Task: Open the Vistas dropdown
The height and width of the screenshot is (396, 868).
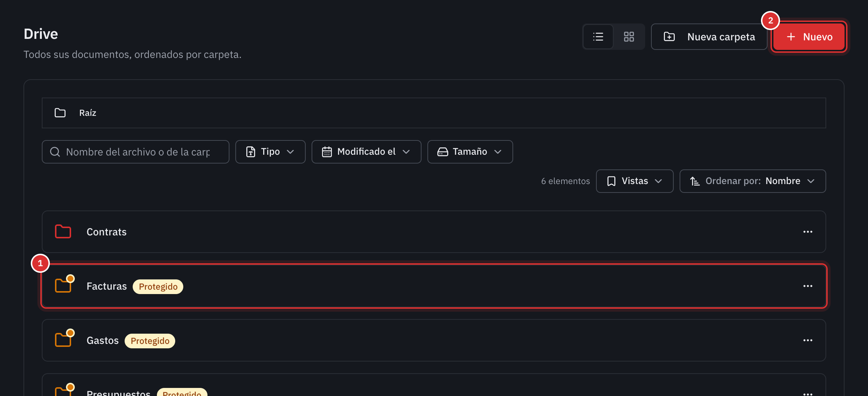Action: 635,181
